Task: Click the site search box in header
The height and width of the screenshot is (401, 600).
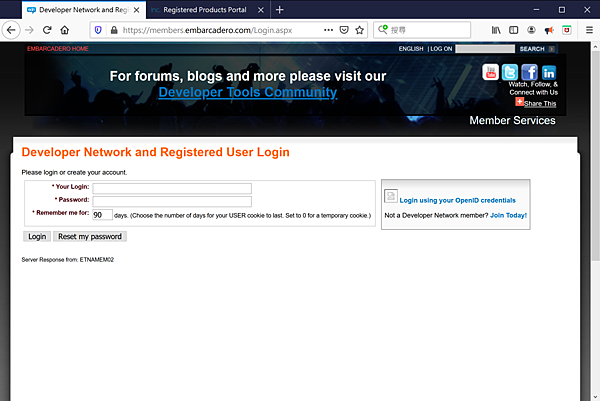Action: click(x=485, y=49)
